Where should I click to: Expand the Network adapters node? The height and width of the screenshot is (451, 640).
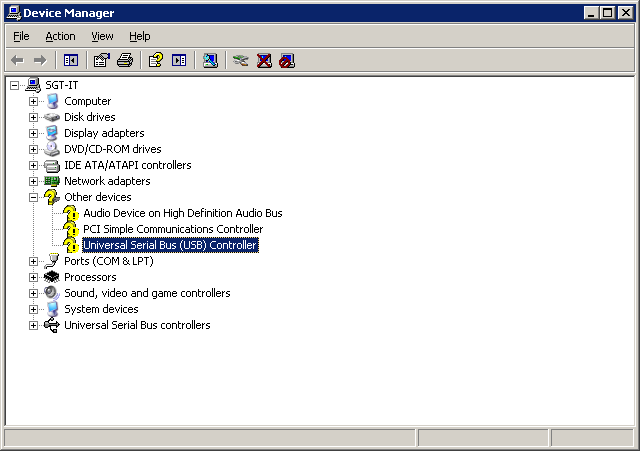pos(33,181)
